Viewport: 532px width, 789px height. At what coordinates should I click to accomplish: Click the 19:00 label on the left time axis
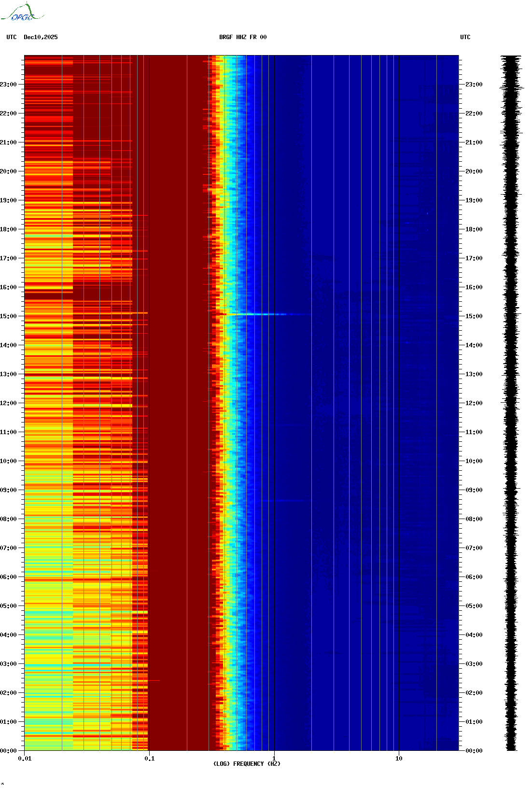[x=8, y=200]
